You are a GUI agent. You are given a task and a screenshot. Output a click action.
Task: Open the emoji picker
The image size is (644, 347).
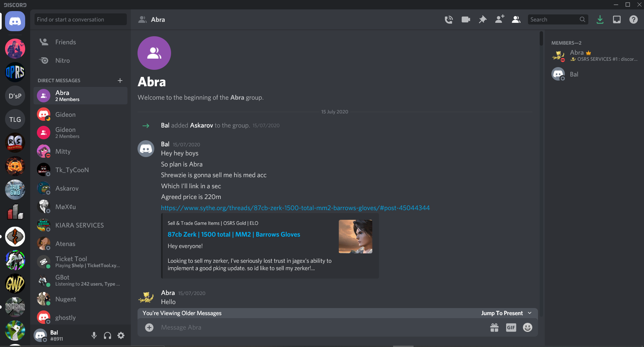click(x=528, y=328)
